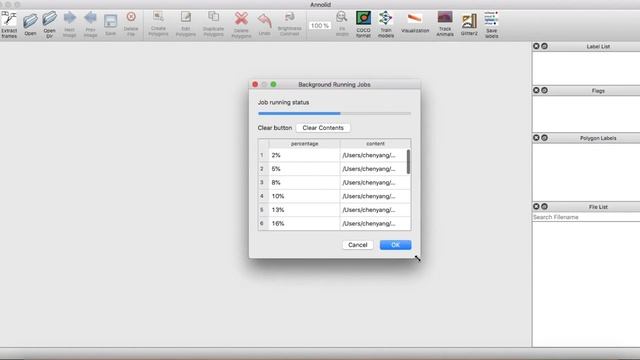This screenshot has width=640, height=360.
Task: Click the percentage column header
Action: click(304, 144)
